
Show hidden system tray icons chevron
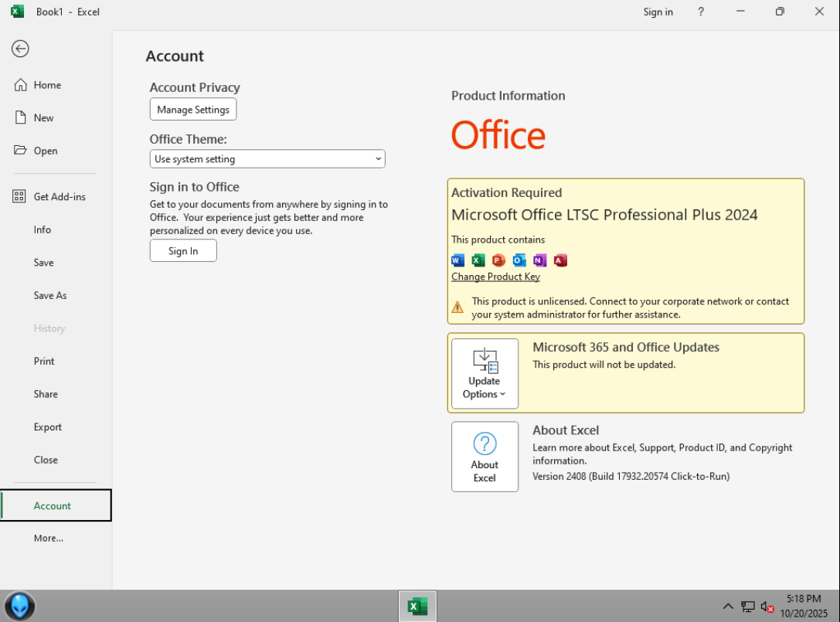(x=728, y=607)
